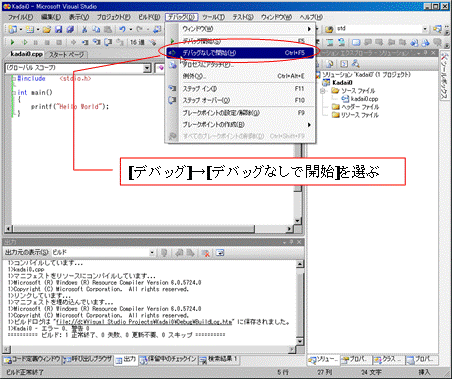Click green Start Debugging play icon
Image resolution: width=452 pixels, height=379 pixels.
[13, 42]
